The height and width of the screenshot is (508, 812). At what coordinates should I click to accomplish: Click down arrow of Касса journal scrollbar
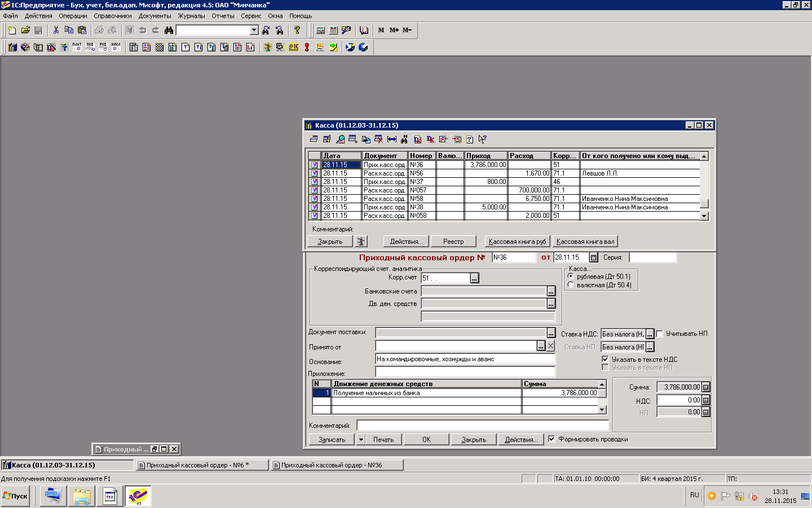point(704,216)
